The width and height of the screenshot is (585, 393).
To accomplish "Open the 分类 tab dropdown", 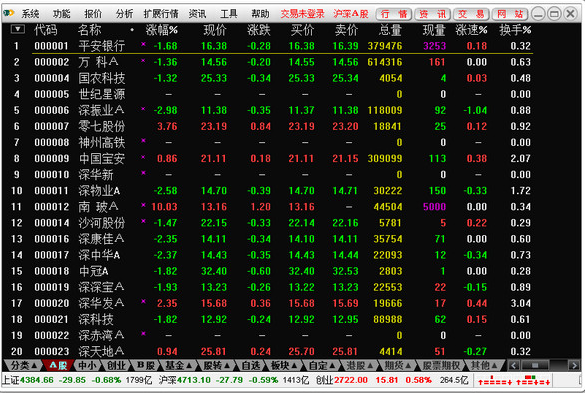I will coord(23,365).
